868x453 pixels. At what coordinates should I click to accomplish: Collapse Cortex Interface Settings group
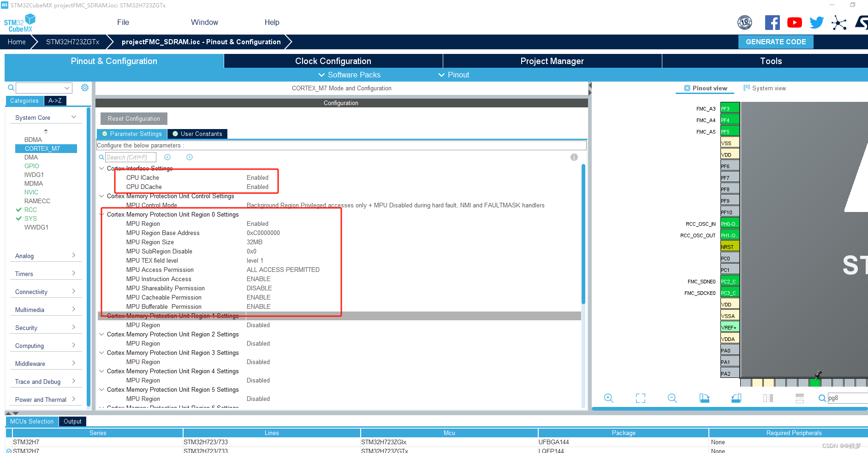click(101, 168)
